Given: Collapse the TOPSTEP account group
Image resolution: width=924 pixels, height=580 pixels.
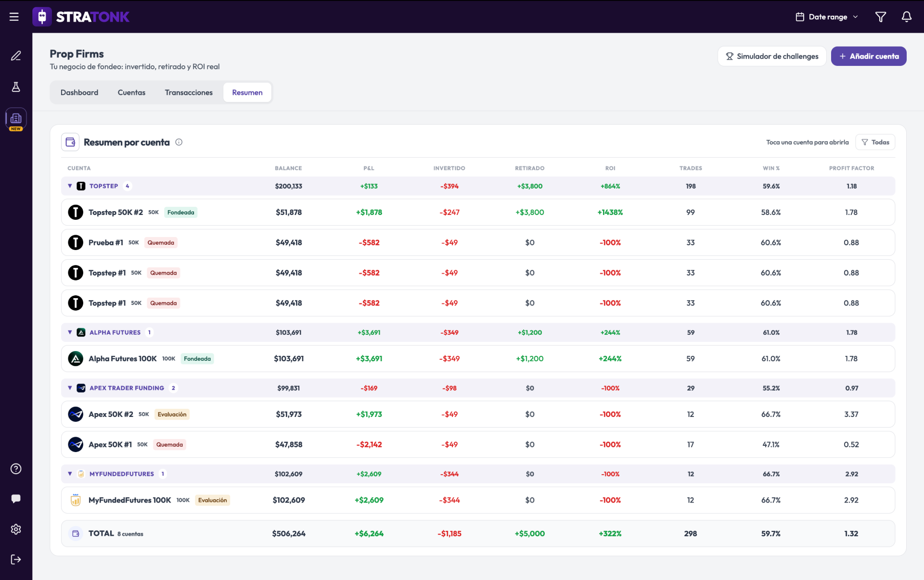Looking at the screenshot, I should tap(70, 186).
